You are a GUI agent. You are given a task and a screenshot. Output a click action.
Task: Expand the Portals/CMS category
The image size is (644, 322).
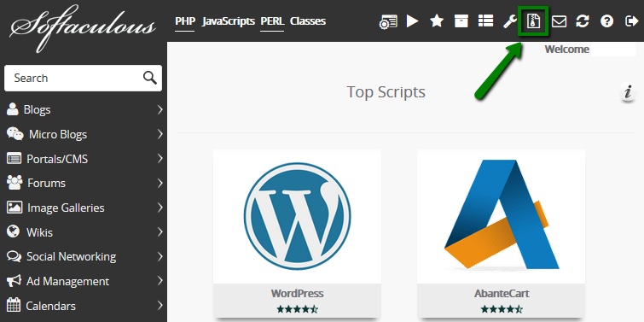84,159
